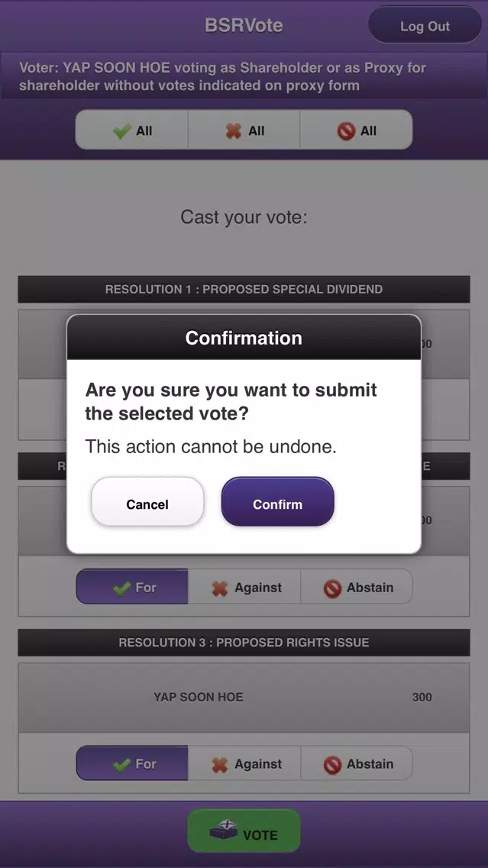Image resolution: width=488 pixels, height=868 pixels.
Task: Click the BSRVote app title
Action: 244,25
